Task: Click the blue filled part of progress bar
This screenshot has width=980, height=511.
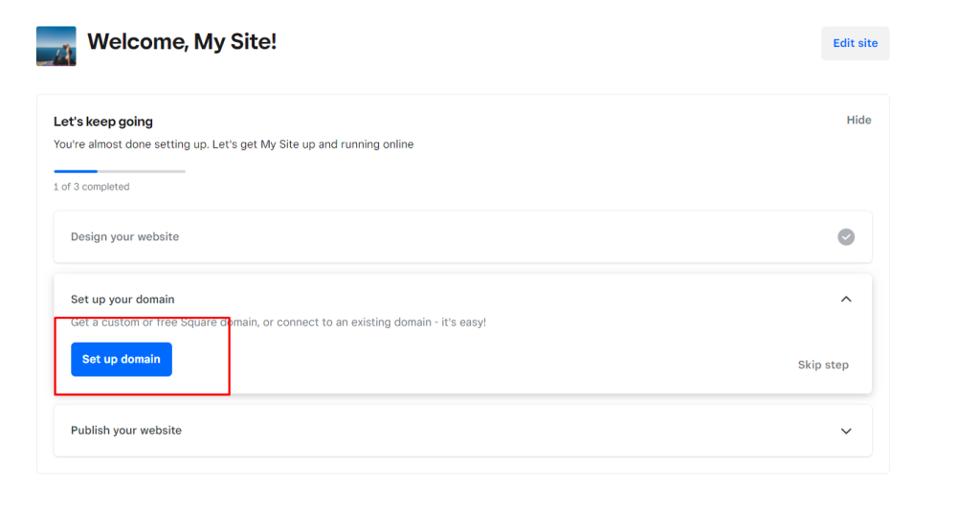Action: point(75,171)
